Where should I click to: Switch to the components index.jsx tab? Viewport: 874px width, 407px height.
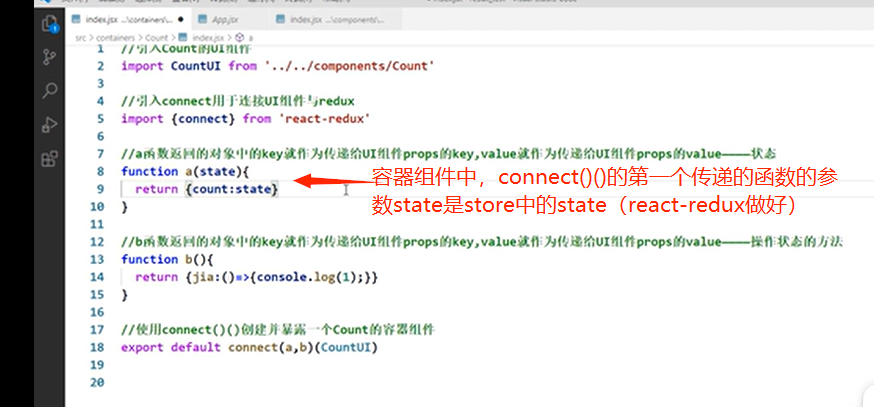point(337,20)
